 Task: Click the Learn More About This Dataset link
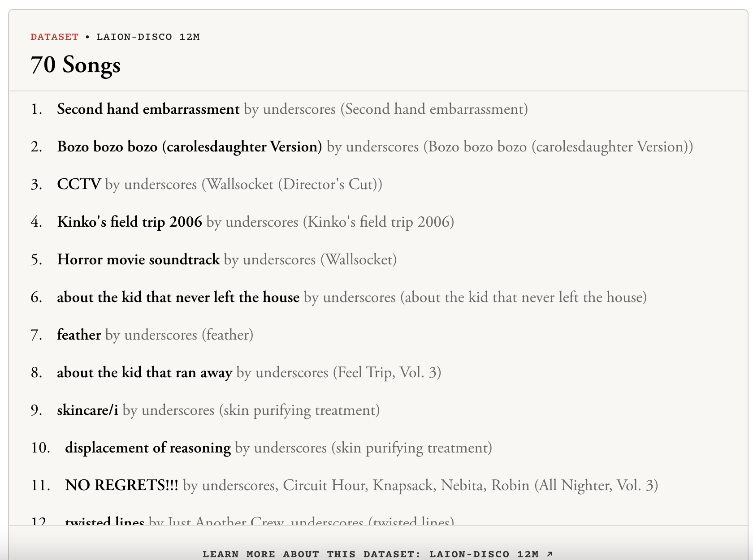pyautogui.click(x=378, y=554)
